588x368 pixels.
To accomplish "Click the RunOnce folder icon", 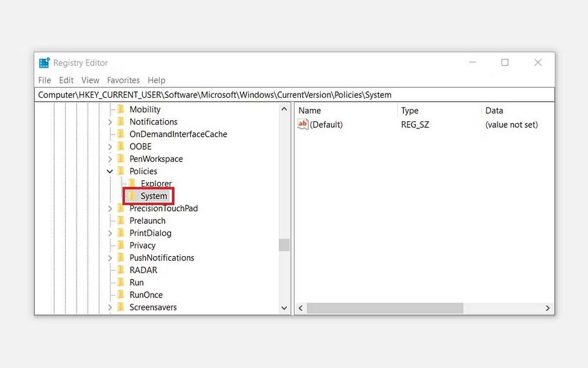I will pos(122,294).
